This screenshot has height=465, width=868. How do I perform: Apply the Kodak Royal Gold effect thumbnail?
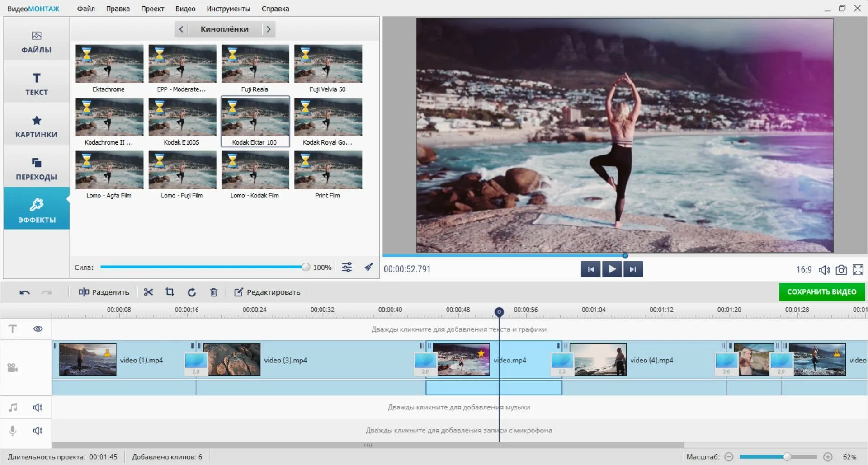pyautogui.click(x=328, y=117)
